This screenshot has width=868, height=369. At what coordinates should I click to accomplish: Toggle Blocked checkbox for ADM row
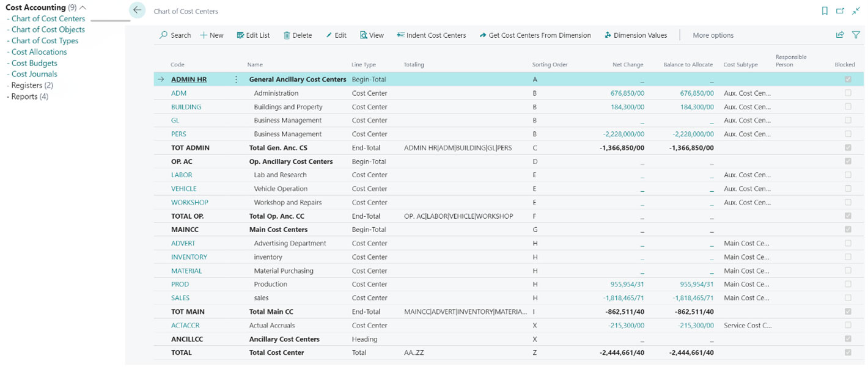(847, 93)
